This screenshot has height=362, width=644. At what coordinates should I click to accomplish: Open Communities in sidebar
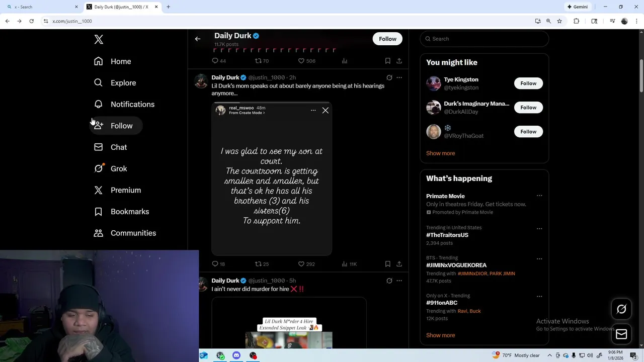[x=125, y=233]
